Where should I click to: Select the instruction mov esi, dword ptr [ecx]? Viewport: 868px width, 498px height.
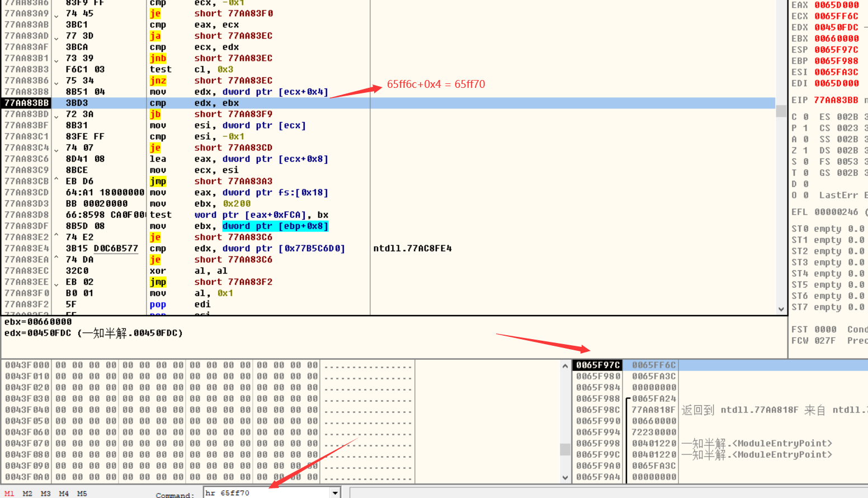pyautogui.click(x=228, y=125)
